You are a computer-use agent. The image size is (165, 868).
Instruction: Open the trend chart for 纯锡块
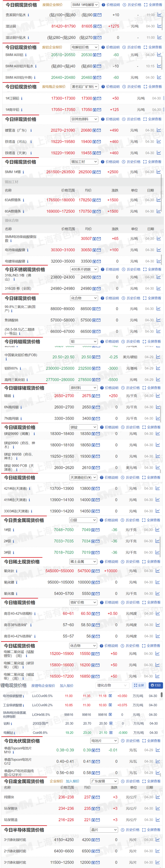pyautogui.click(x=157, y=797)
